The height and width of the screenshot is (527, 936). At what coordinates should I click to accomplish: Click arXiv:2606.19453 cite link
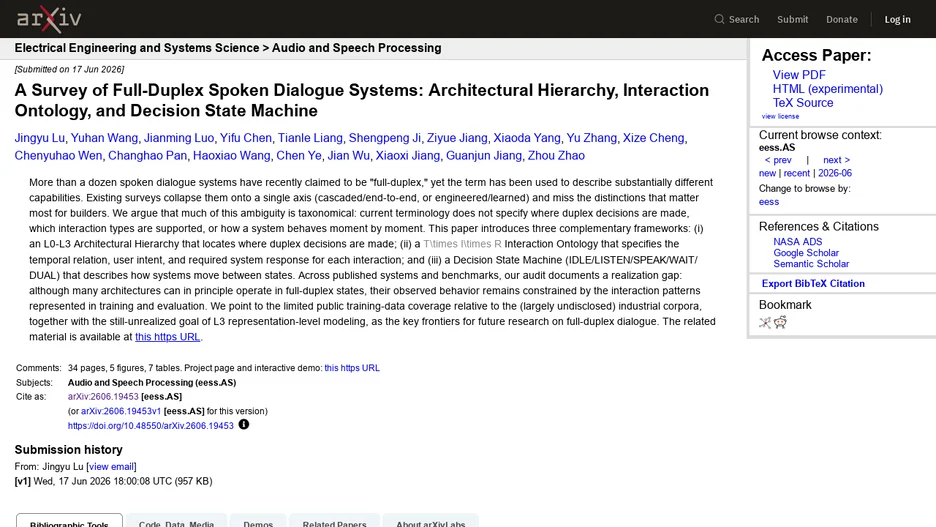[x=103, y=397]
